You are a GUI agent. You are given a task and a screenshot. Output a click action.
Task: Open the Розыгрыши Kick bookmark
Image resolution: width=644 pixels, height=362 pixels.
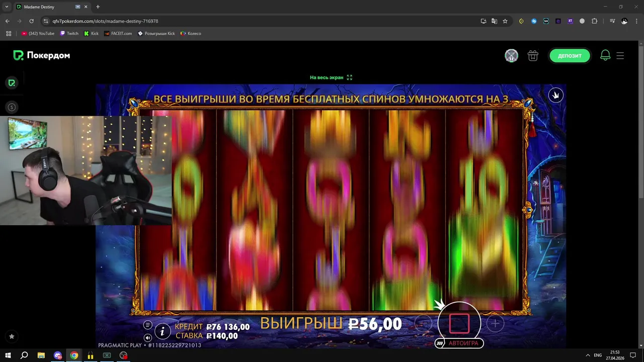pos(156,34)
